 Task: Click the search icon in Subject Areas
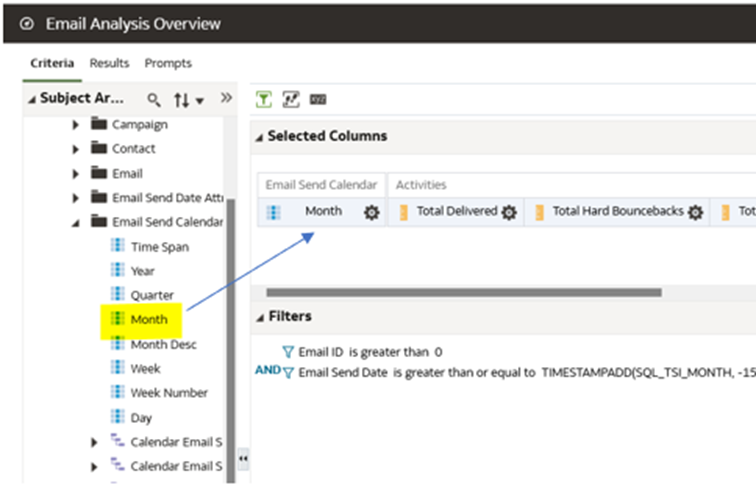[x=154, y=100]
